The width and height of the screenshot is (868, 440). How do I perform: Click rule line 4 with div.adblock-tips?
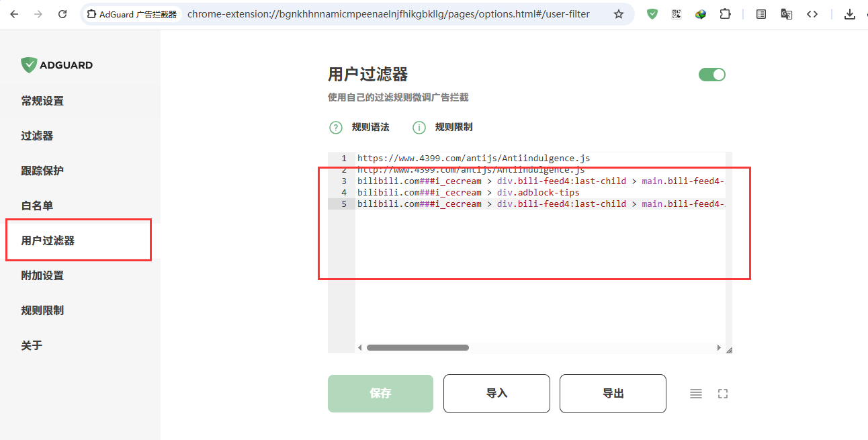pos(468,193)
